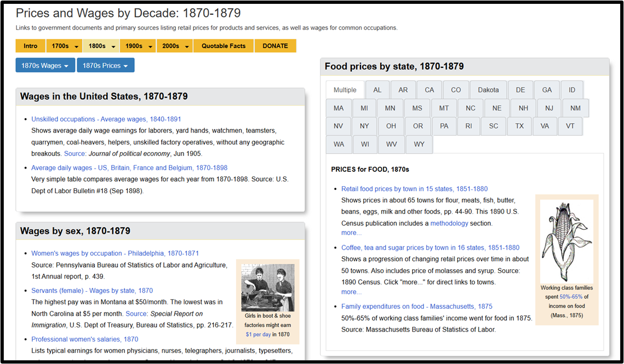Open the 2000s dropdown menu
Viewport: 624px width, 364px height.
[x=175, y=46]
